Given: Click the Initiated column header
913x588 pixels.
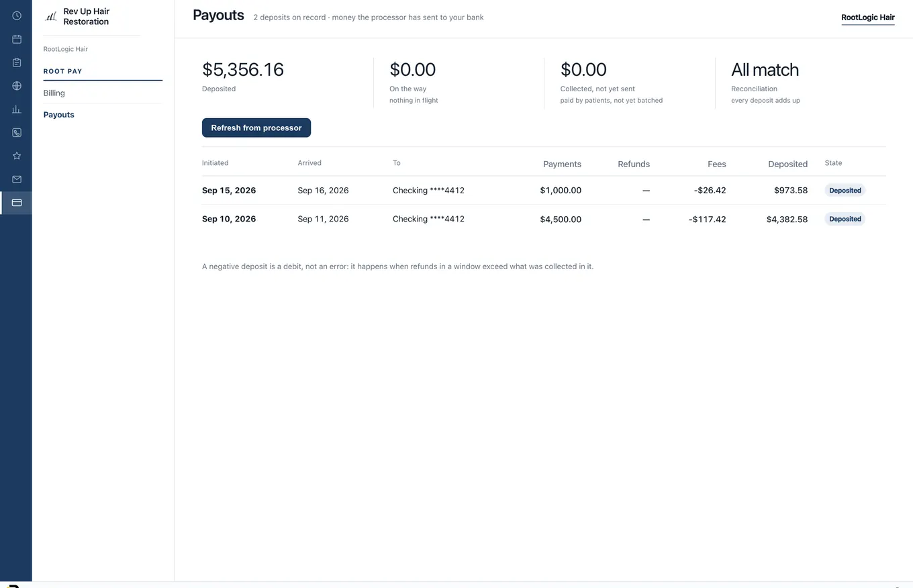Looking at the screenshot, I should click(215, 163).
